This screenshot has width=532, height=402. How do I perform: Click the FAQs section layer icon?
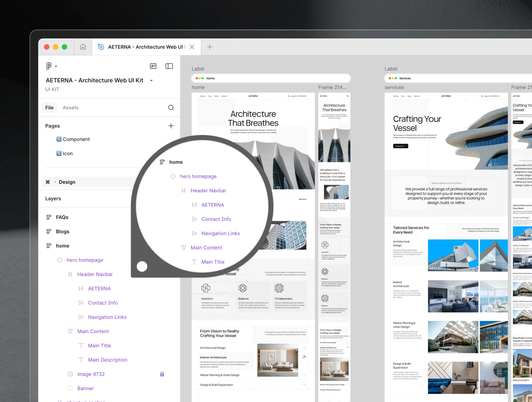click(x=49, y=217)
